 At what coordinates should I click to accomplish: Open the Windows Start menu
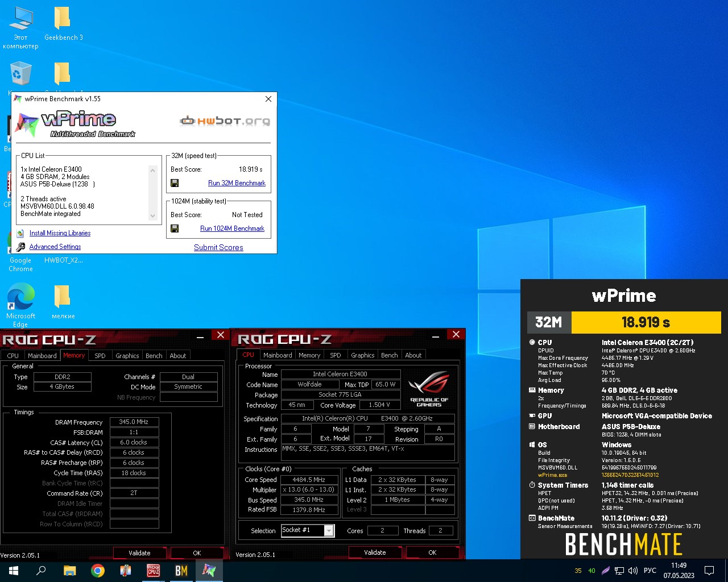click(x=14, y=571)
